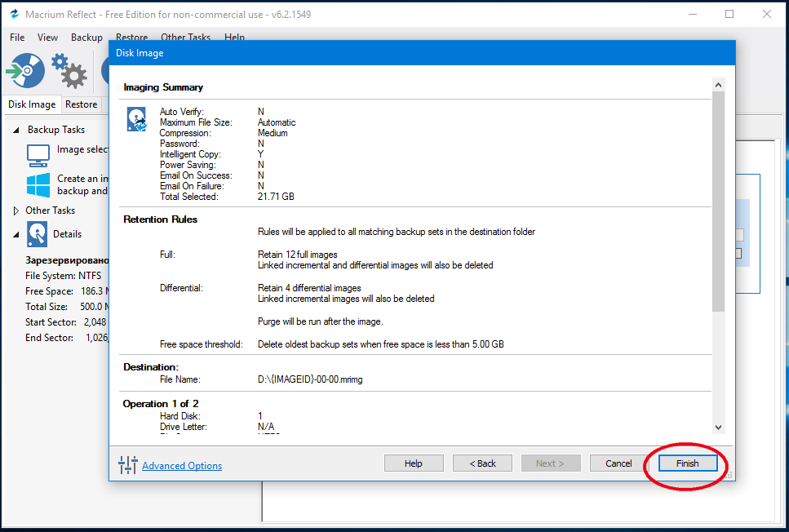Click the 'Create an im...' backup task

(82, 184)
